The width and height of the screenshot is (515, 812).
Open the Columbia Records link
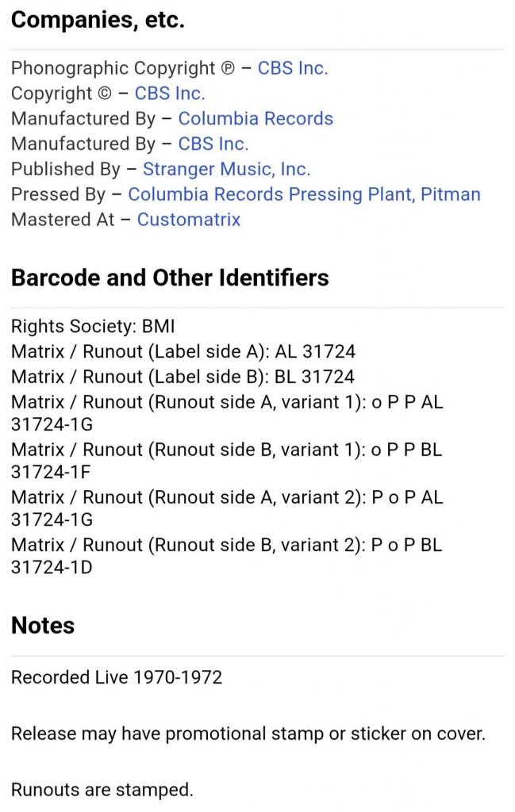point(255,119)
